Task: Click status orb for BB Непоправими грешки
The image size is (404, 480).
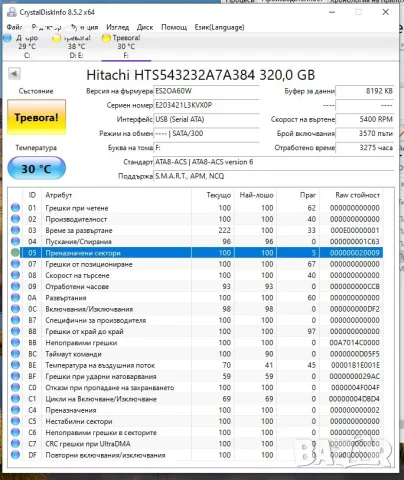Action: point(15,343)
